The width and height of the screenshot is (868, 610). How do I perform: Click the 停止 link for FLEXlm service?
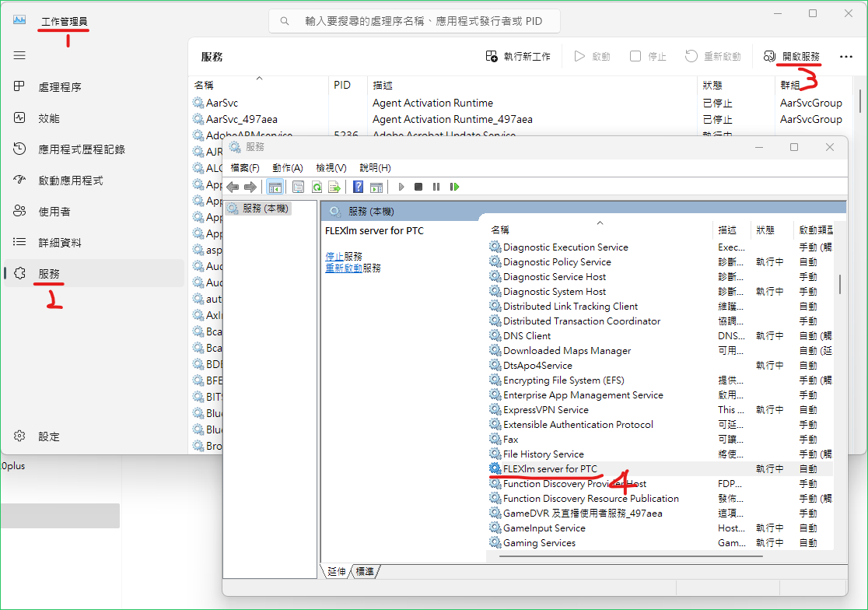pos(334,256)
